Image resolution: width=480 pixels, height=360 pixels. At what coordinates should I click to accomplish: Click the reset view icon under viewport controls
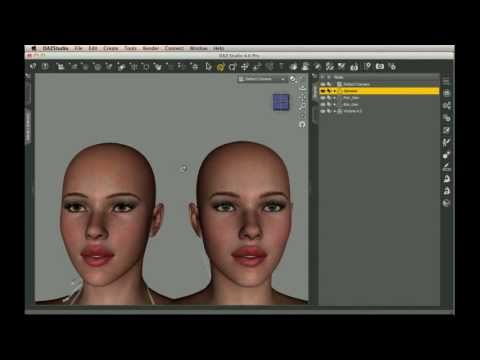pyautogui.click(x=302, y=124)
